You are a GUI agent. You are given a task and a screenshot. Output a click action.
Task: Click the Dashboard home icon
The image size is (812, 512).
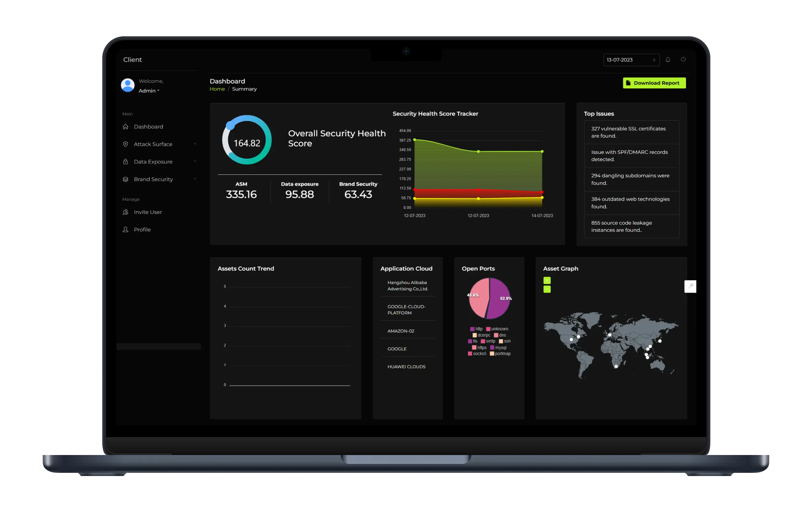tap(126, 127)
